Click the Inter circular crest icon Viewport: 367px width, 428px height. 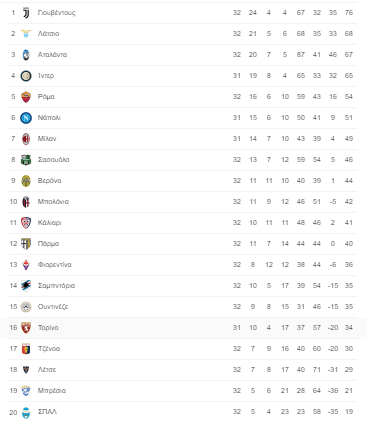pos(26,76)
